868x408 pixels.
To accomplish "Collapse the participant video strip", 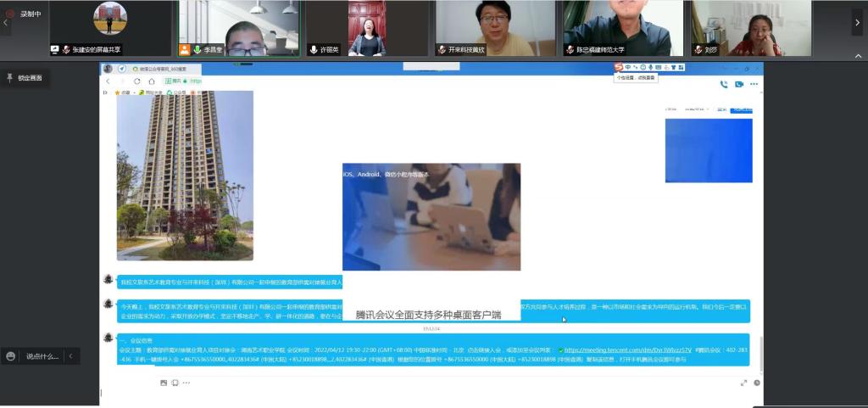I will [859, 56].
